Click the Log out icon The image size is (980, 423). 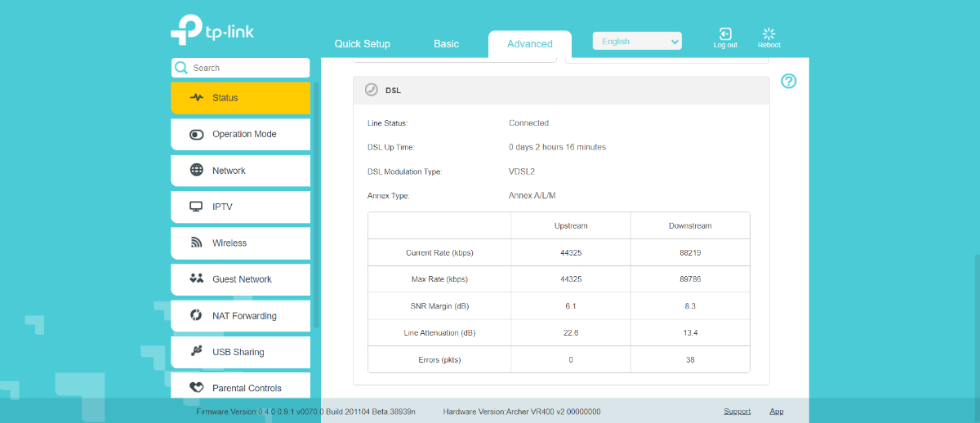pos(725,33)
